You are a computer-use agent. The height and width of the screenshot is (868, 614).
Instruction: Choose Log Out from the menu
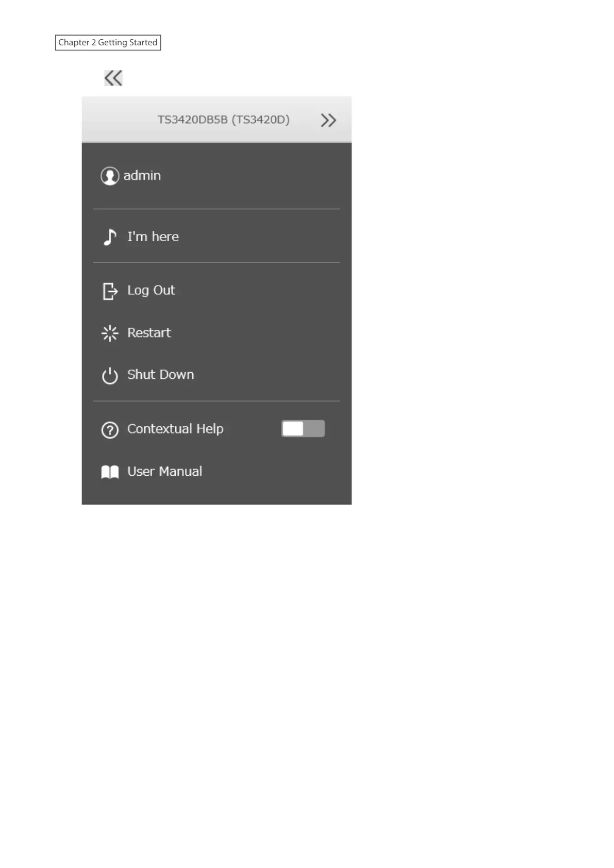(217, 291)
